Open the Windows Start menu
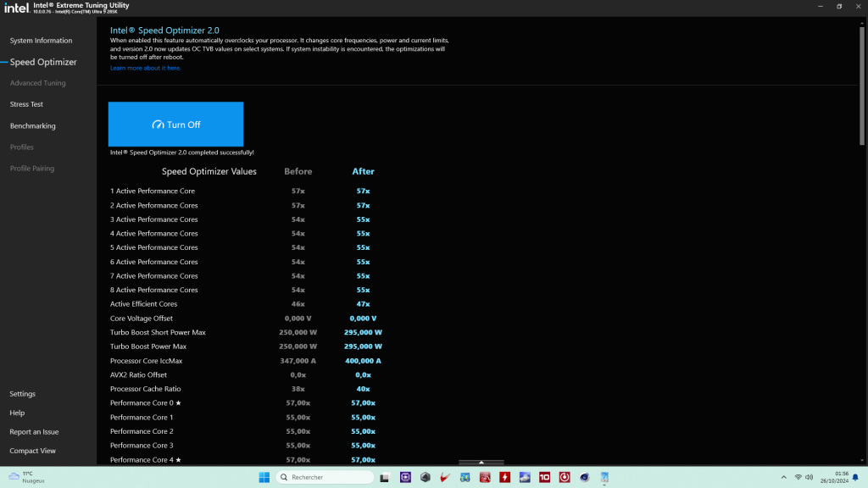 pos(264,477)
